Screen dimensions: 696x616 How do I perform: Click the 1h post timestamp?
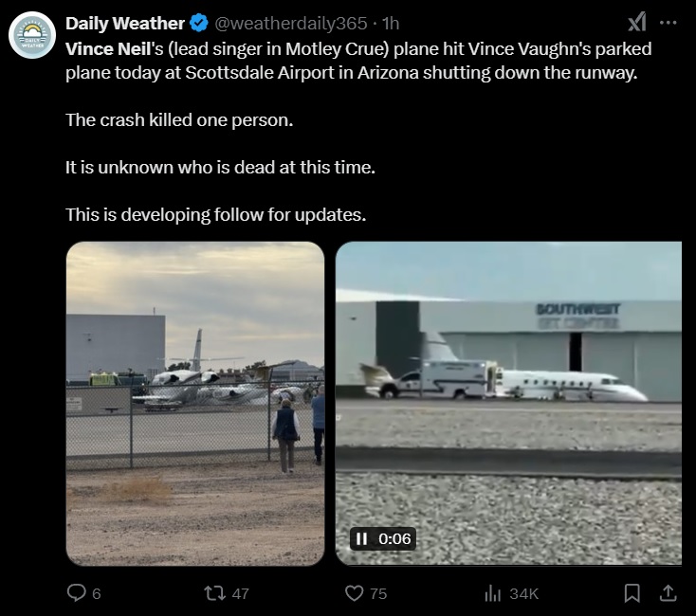point(391,23)
